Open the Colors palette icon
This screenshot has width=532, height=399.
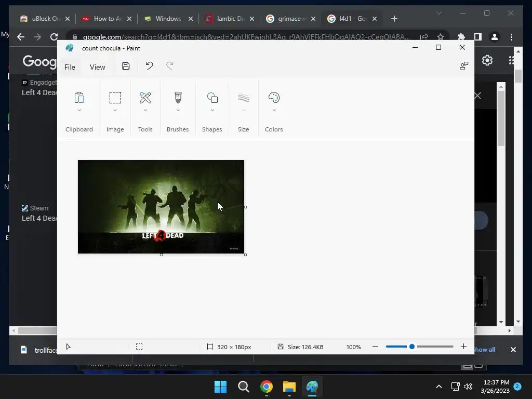tap(274, 98)
